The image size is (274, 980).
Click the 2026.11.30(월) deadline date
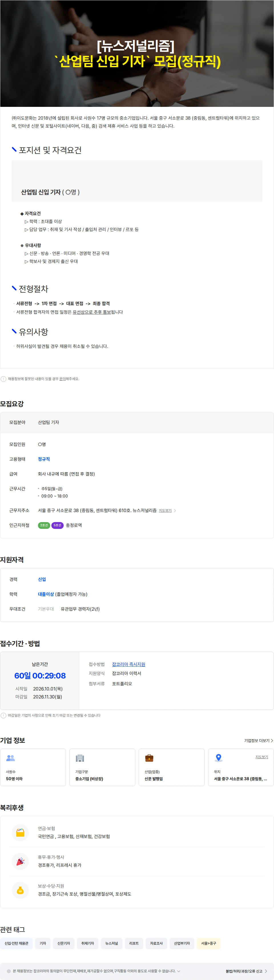point(47,696)
